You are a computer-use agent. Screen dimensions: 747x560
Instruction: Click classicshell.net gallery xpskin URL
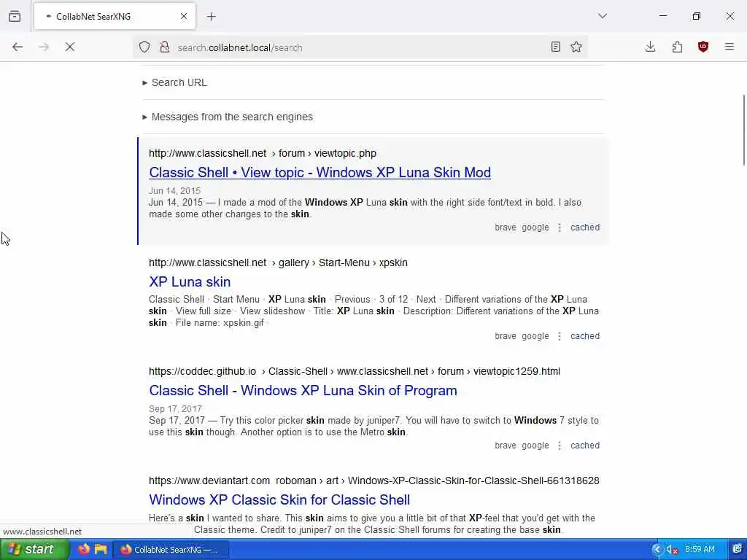coord(278,262)
